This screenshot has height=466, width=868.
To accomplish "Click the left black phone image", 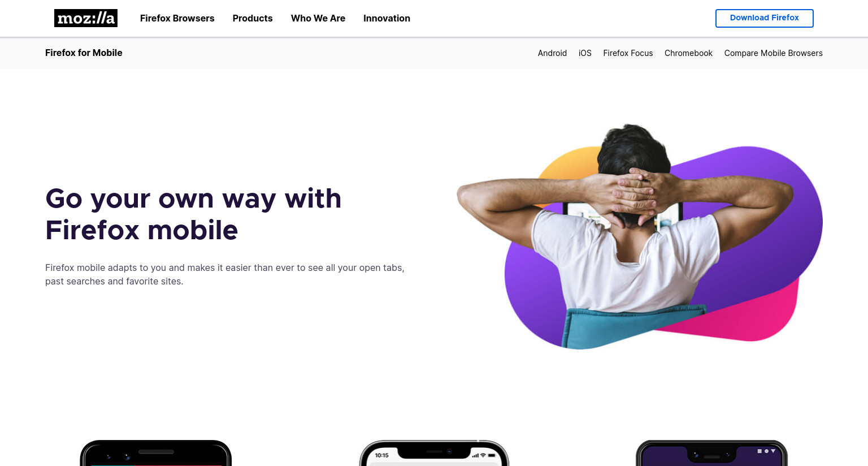I will pyautogui.click(x=156, y=453).
